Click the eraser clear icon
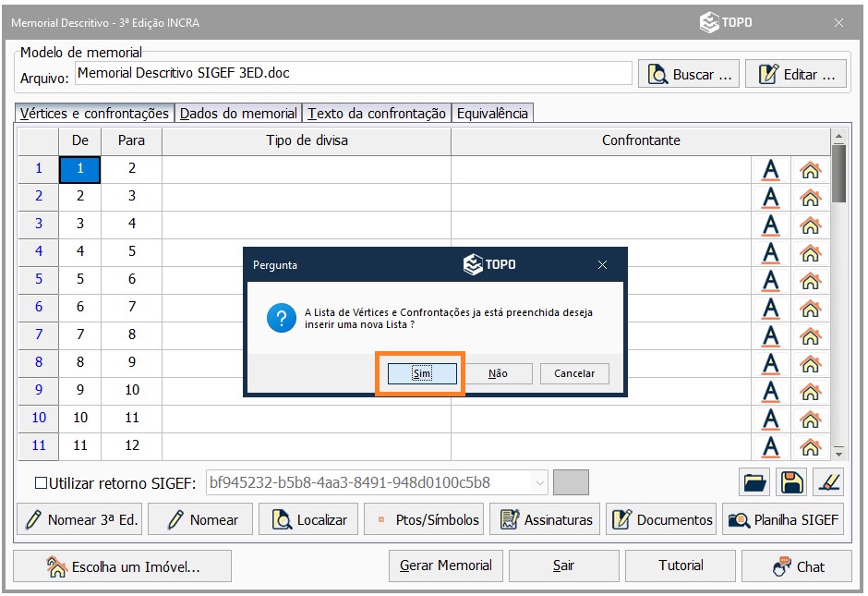 827,482
